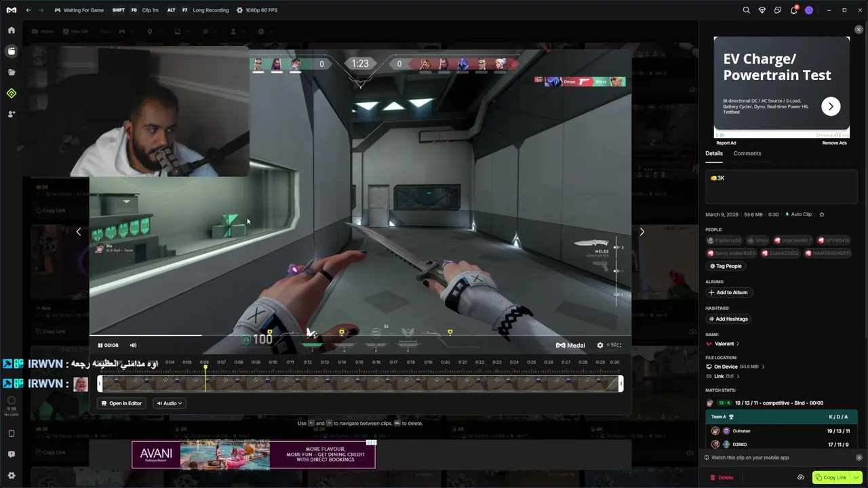This screenshot has width=868, height=488.
Task: Open the folder icon in the sidebar
Action: (x=12, y=73)
